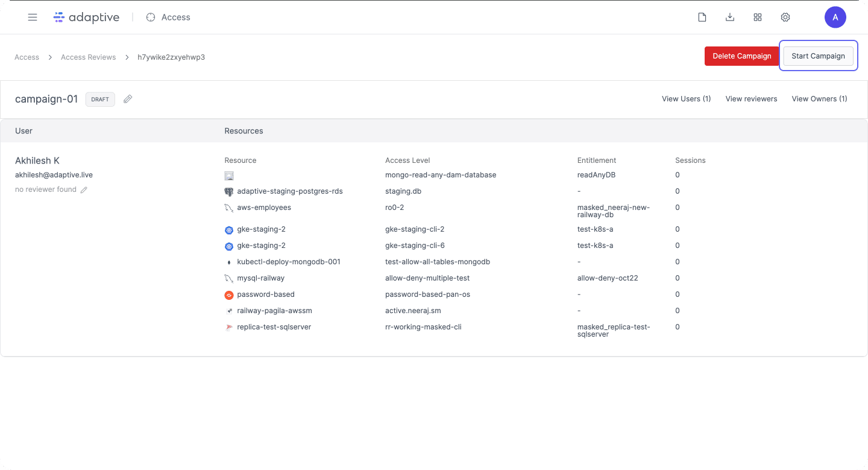Open View Users (1)
This screenshot has width=868, height=470.
(x=686, y=99)
